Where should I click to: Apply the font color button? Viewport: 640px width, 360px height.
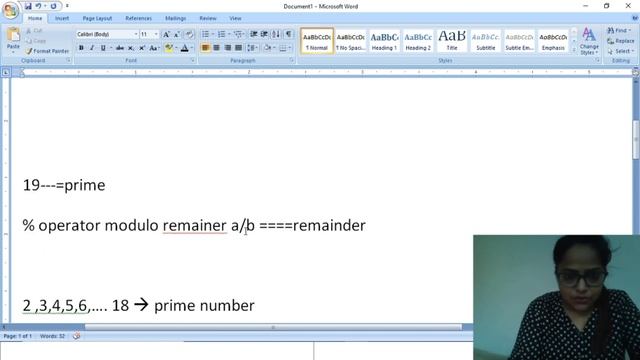tap(184, 48)
